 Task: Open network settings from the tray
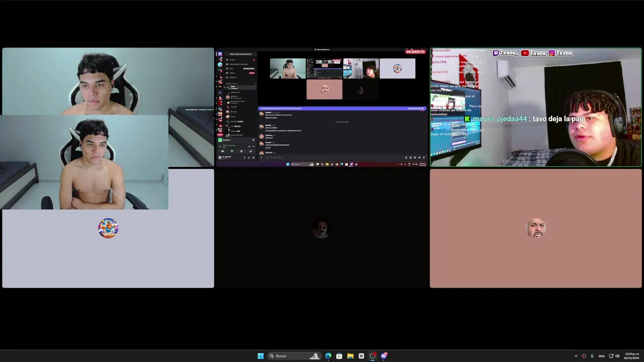(611, 356)
